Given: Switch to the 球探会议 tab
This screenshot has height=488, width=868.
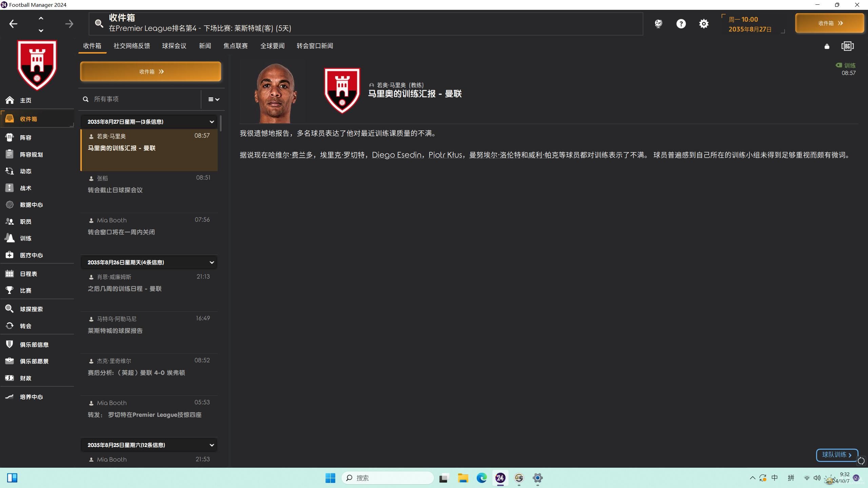Looking at the screenshot, I should click(x=174, y=46).
